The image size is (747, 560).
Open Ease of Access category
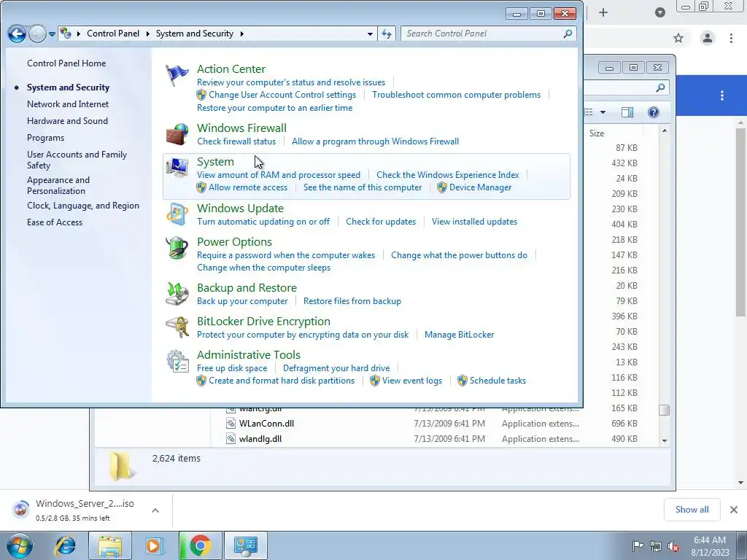(54, 222)
